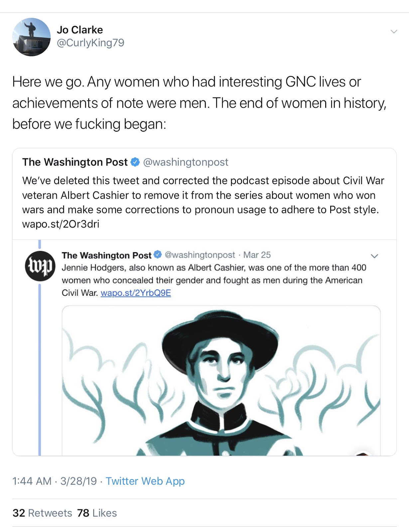Open the @CurlyKing79 handle
The height and width of the screenshot is (532, 409).
pos(90,43)
